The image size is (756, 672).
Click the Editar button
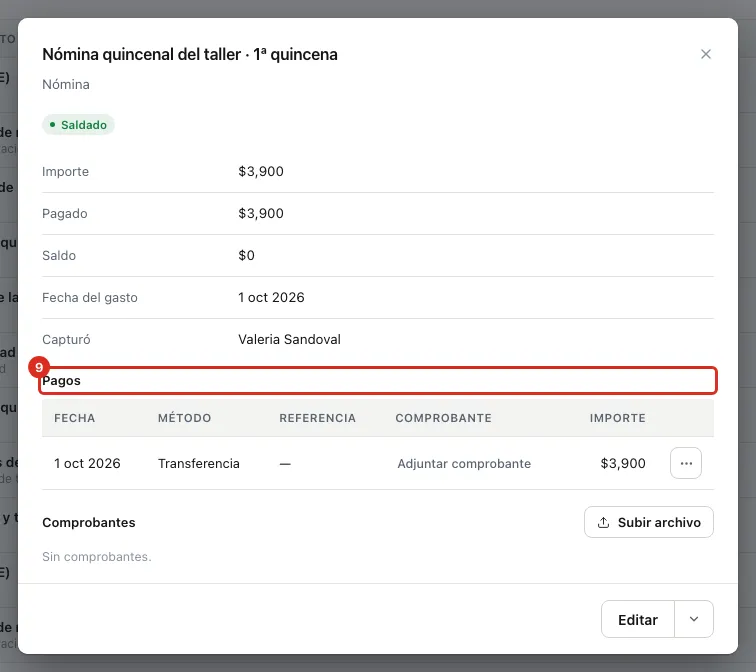(637, 619)
